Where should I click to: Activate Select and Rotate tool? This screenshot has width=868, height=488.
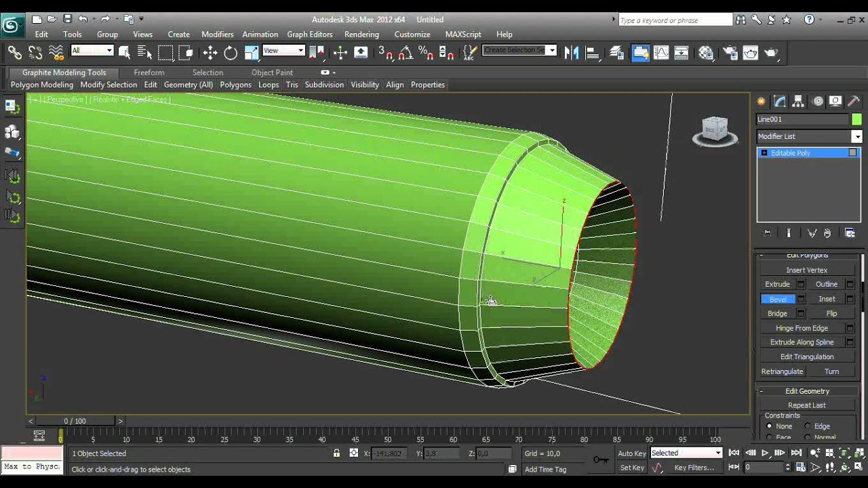click(x=231, y=52)
